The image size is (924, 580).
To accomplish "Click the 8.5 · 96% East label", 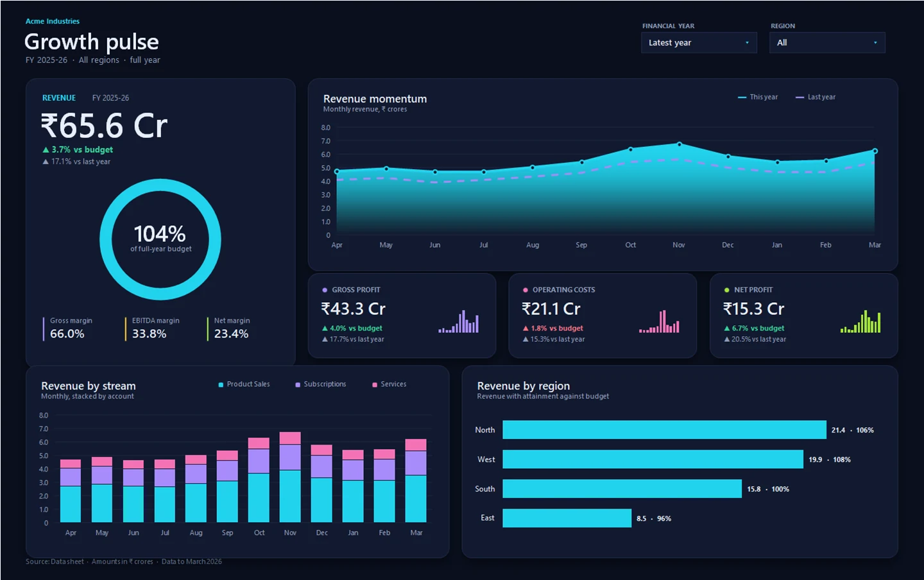I will [654, 518].
